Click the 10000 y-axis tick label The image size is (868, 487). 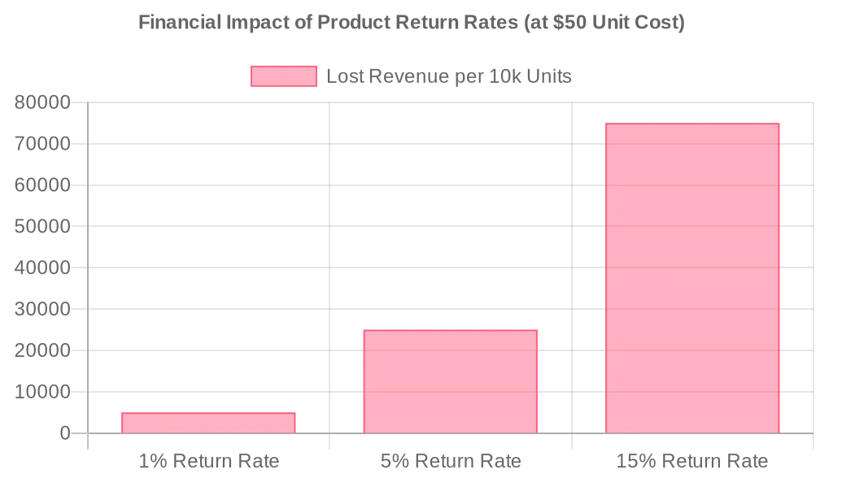43,393
